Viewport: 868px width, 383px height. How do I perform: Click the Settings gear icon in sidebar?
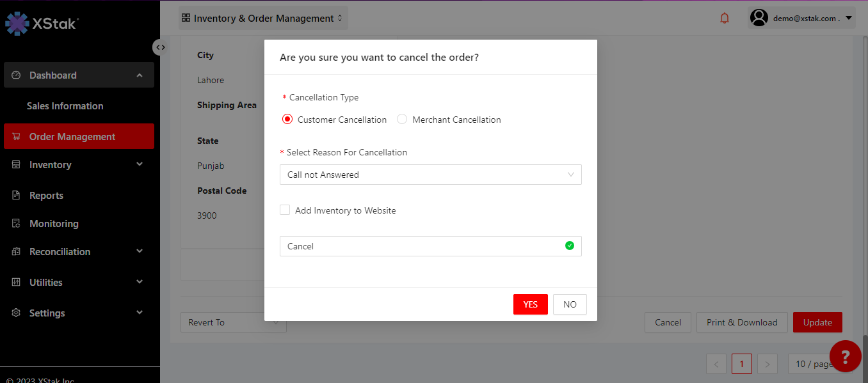(17, 313)
